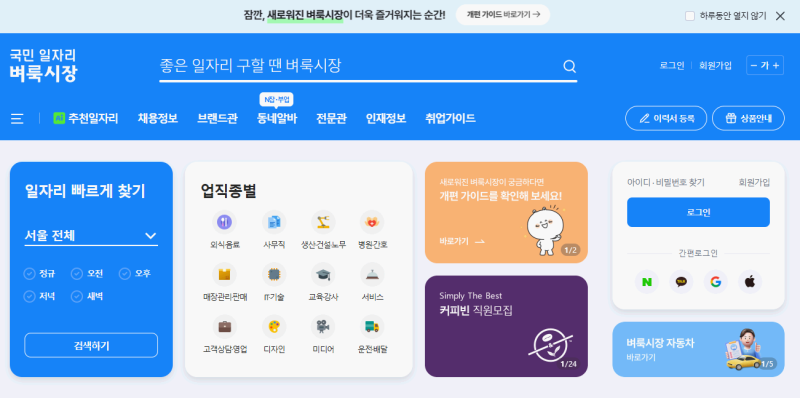Decrease font size with minus button
This screenshot has height=398, width=800.
[754, 65]
